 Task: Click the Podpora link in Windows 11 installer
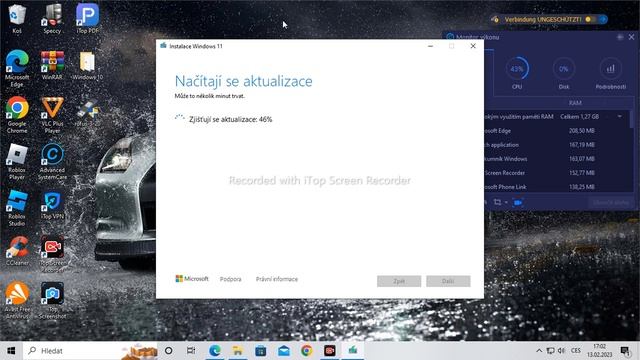pos(231,279)
